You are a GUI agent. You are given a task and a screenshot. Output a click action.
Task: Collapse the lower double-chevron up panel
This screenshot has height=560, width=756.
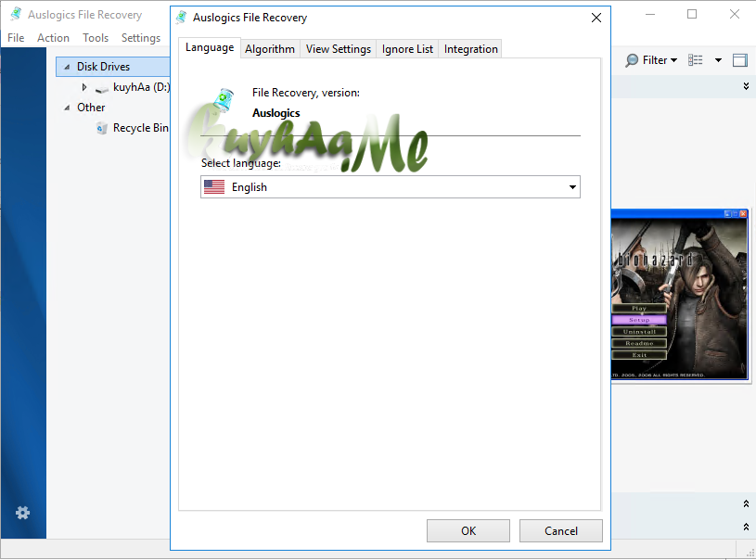(x=746, y=527)
